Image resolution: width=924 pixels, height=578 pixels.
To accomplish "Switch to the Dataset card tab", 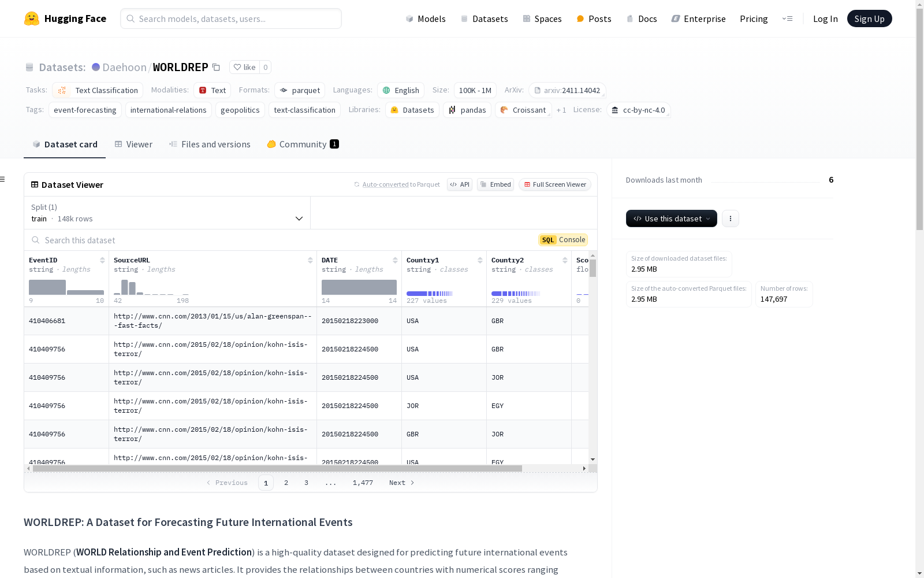I will [65, 144].
